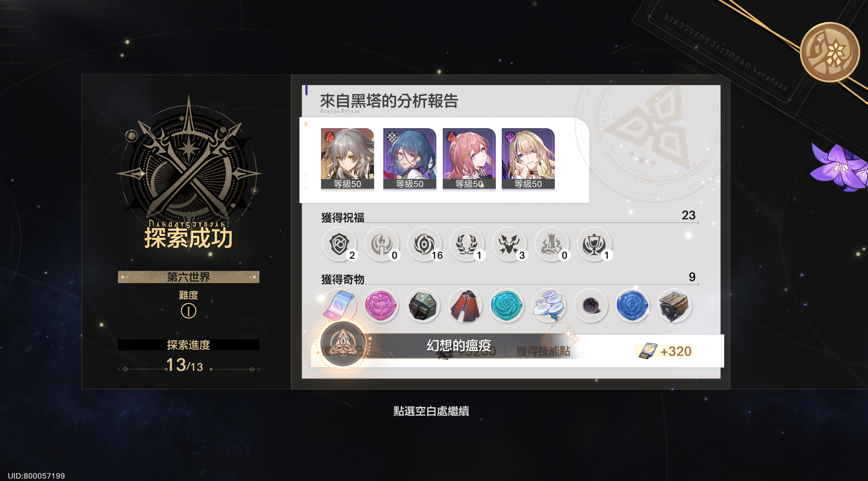Click the wooden treasure chest curio
Viewport: 868px width, 481px height.
(674, 306)
